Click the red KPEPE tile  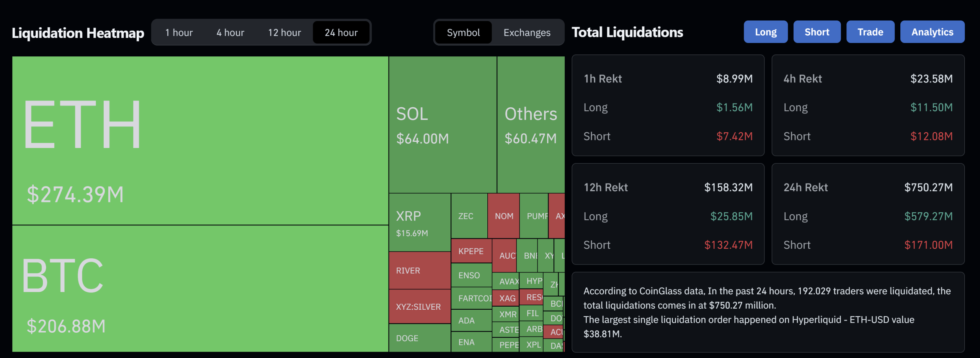coord(471,251)
